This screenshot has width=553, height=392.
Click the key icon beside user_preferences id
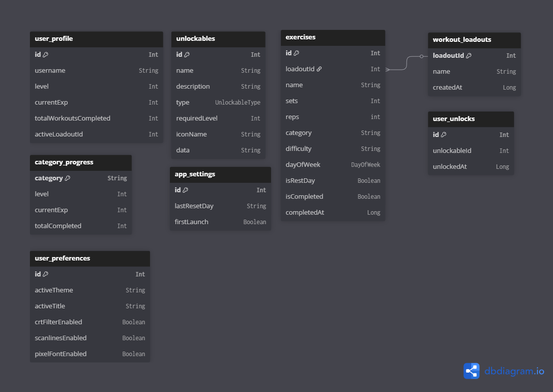point(45,274)
